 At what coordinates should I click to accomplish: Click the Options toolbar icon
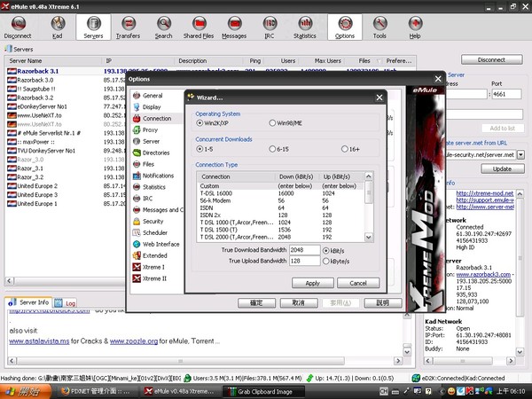click(345, 27)
